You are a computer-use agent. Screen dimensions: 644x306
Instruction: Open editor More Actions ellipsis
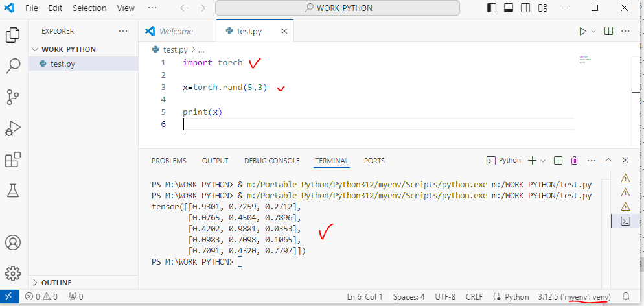point(625,31)
